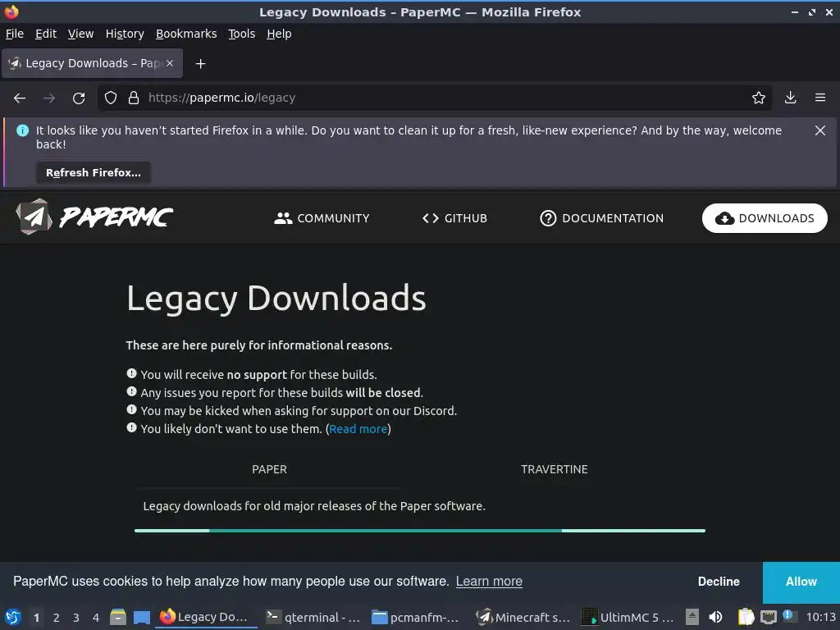Image resolution: width=840 pixels, height=630 pixels.
Task: Go to the Community page
Action: coord(322,218)
